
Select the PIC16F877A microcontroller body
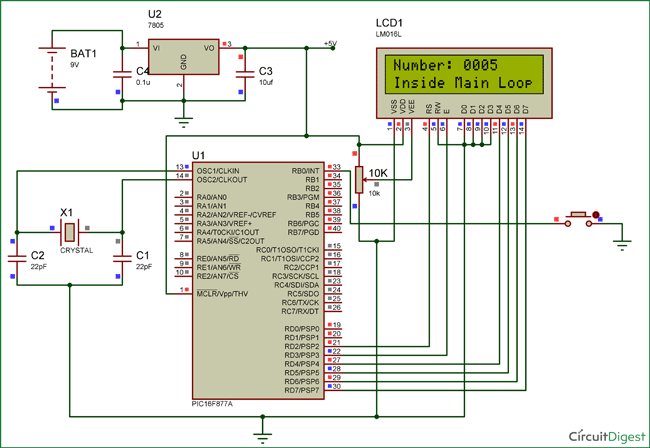(255, 280)
